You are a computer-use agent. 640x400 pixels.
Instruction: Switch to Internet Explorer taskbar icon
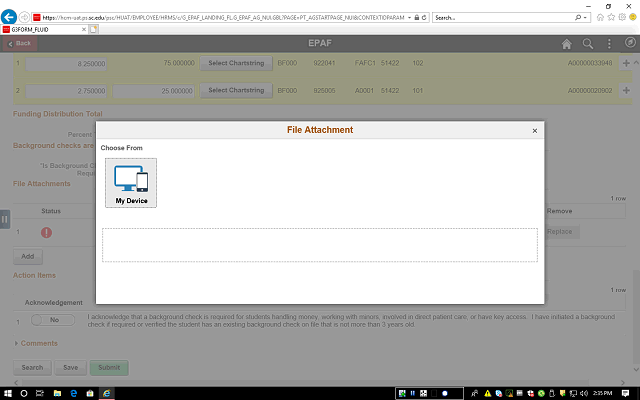[x=107, y=393]
